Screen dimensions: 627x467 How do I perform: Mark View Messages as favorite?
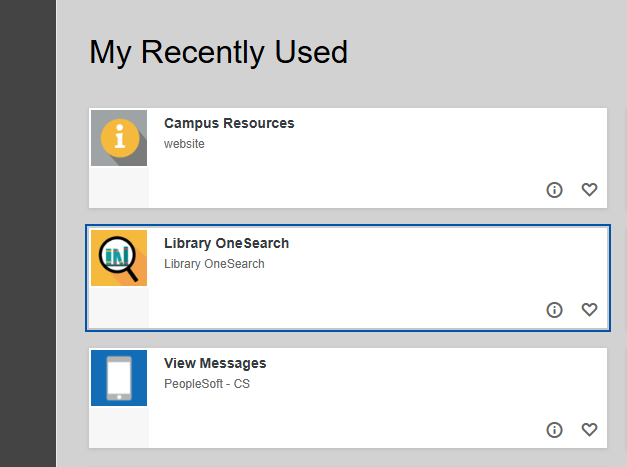coord(589,430)
